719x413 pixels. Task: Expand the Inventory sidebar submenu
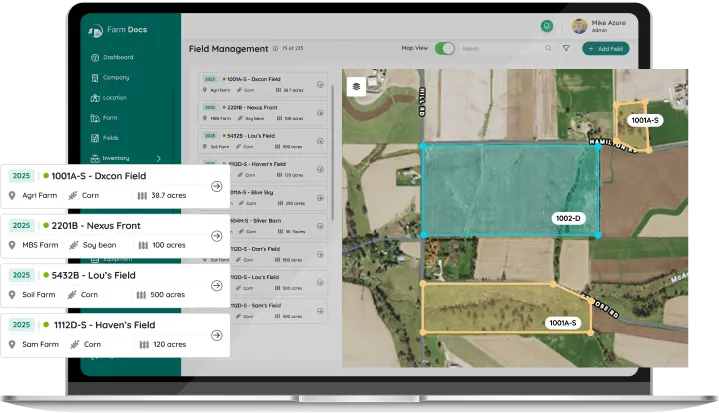coord(158,158)
